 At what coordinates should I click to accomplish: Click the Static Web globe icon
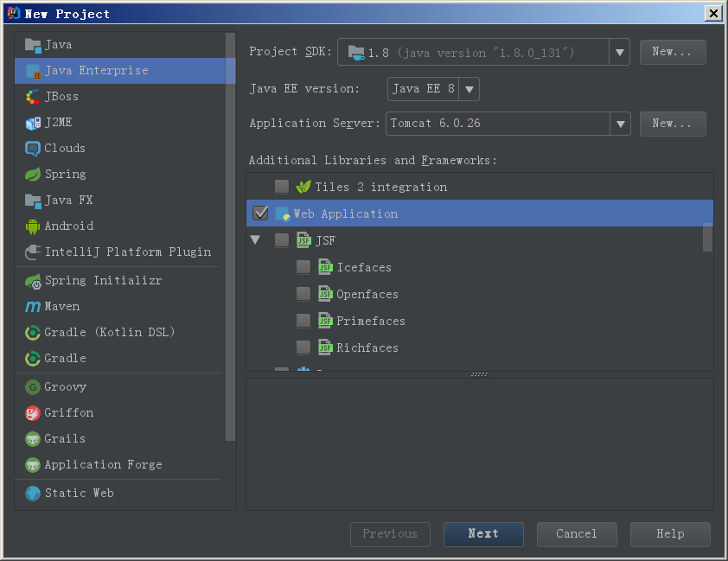pyautogui.click(x=33, y=493)
